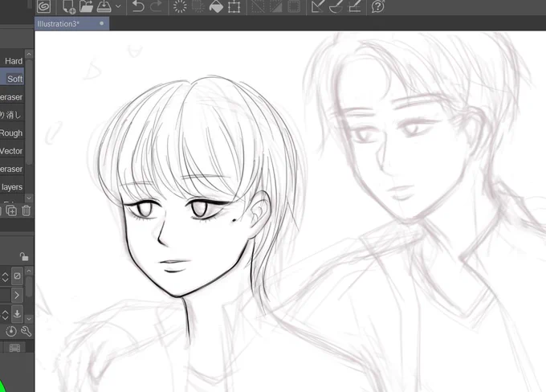The width and height of the screenshot is (546, 392).
Task: Adjust lower tool property stepper arrows
Action: click(x=5, y=315)
